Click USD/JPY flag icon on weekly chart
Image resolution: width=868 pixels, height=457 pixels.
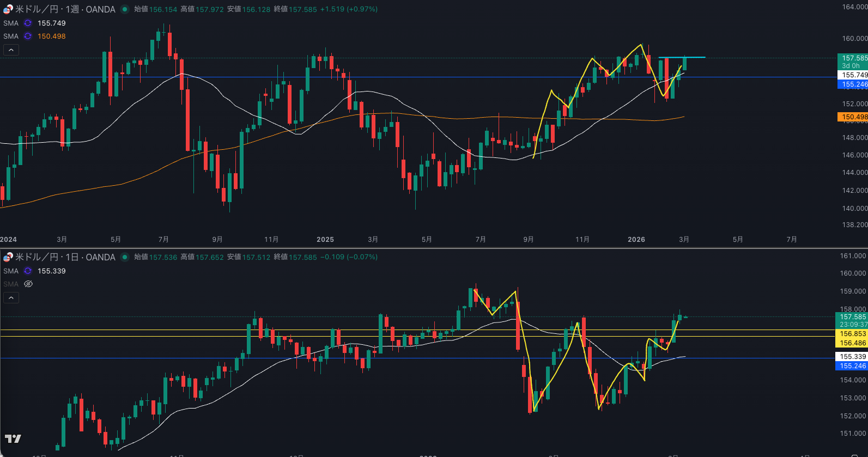pyautogui.click(x=8, y=9)
